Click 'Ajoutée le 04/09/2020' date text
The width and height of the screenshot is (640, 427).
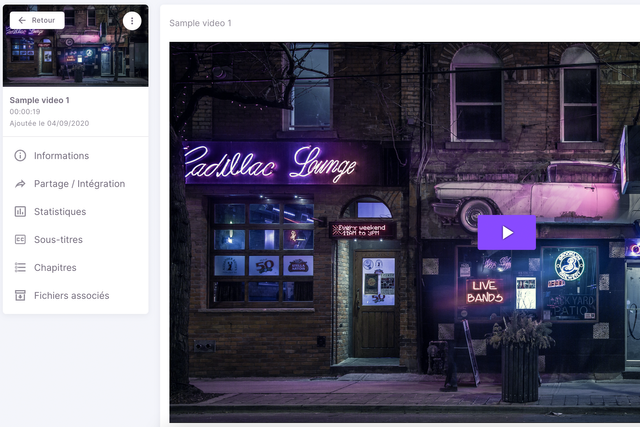(49, 123)
